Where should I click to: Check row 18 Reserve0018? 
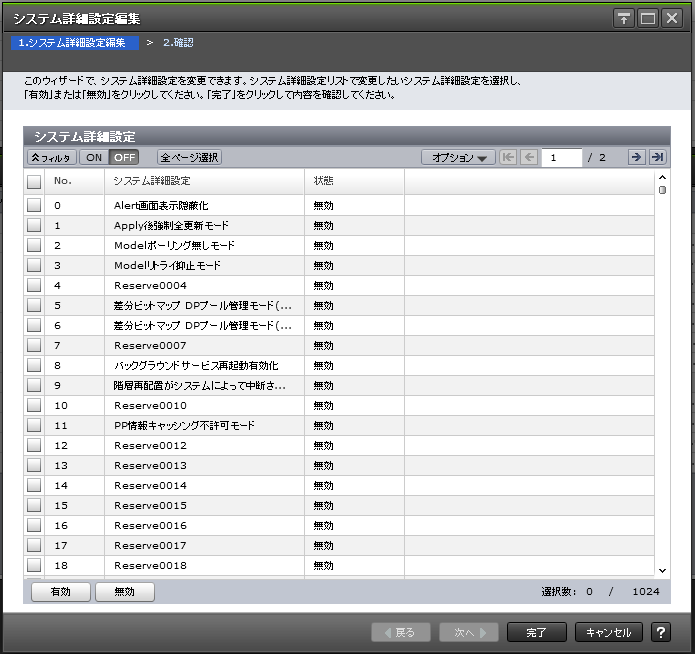[x=34, y=565]
